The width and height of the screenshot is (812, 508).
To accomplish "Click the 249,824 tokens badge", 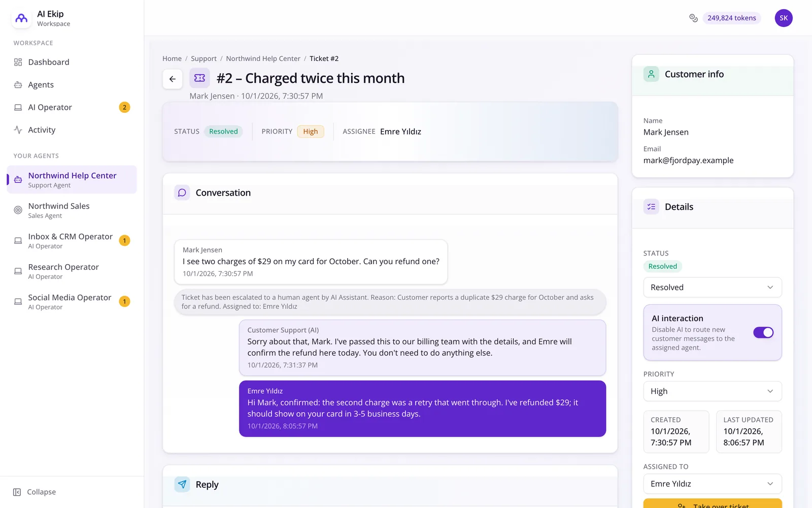I will (x=731, y=18).
